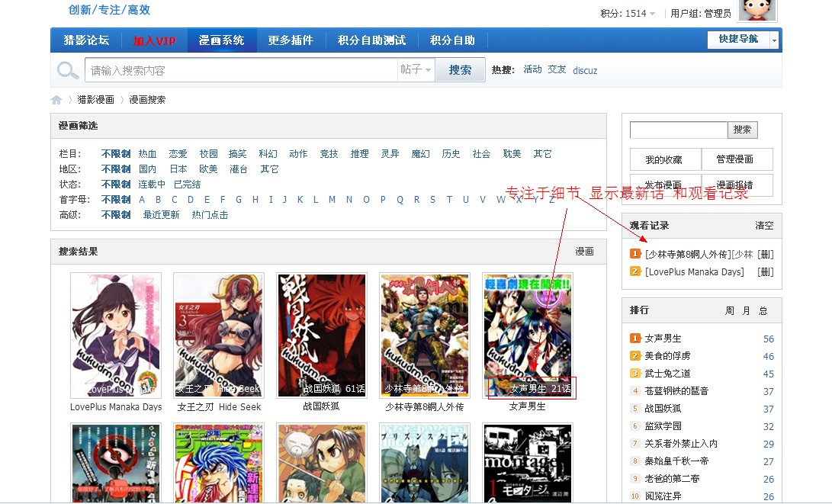Image resolution: width=832 pixels, height=504 pixels.
Task: Open 管理漫画 button
Action: click(737, 159)
